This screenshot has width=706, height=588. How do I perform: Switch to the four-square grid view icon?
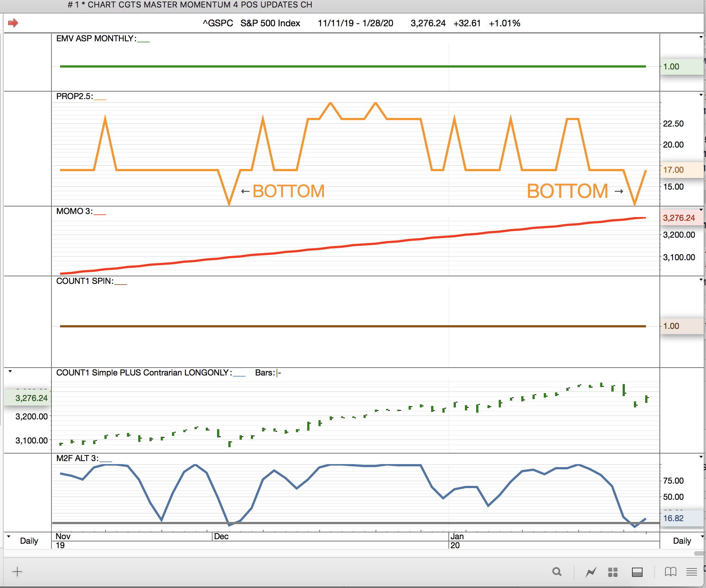click(613, 572)
